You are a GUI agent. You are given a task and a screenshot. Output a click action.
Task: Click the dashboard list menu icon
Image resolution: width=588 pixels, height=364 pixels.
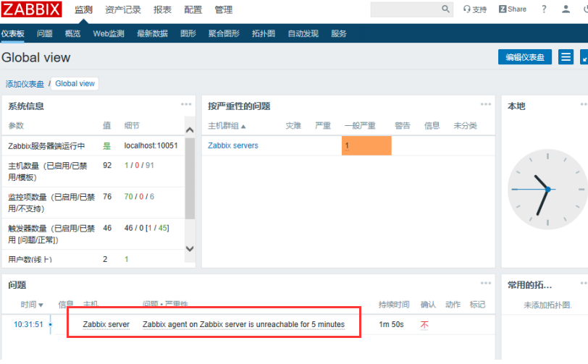[x=566, y=57]
